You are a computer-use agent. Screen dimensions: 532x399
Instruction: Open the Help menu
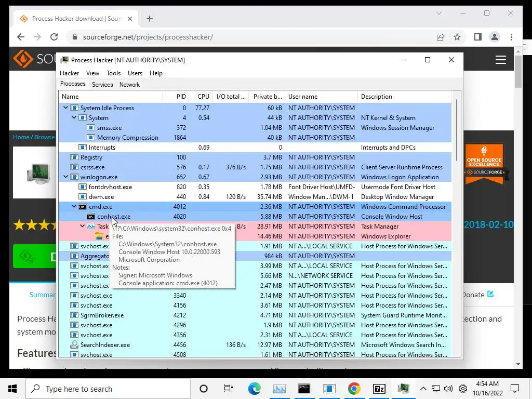[x=156, y=73]
